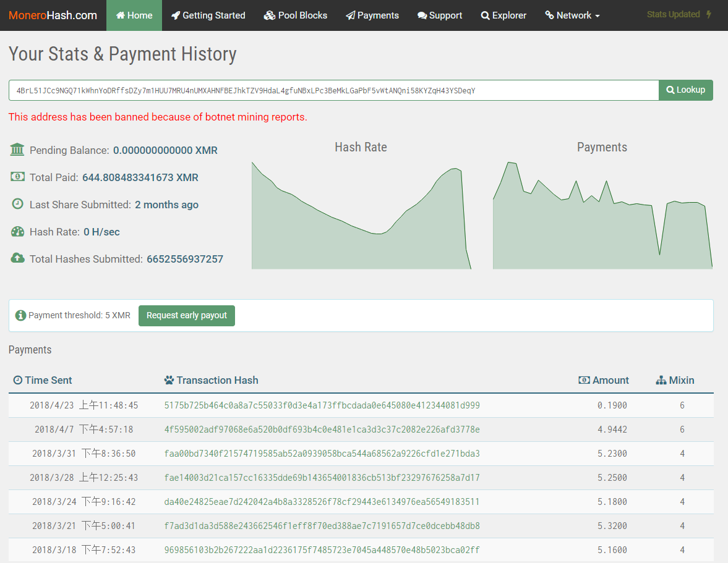This screenshot has height=563, width=728.
Task: Open the Payments navigation item
Action: [372, 15]
